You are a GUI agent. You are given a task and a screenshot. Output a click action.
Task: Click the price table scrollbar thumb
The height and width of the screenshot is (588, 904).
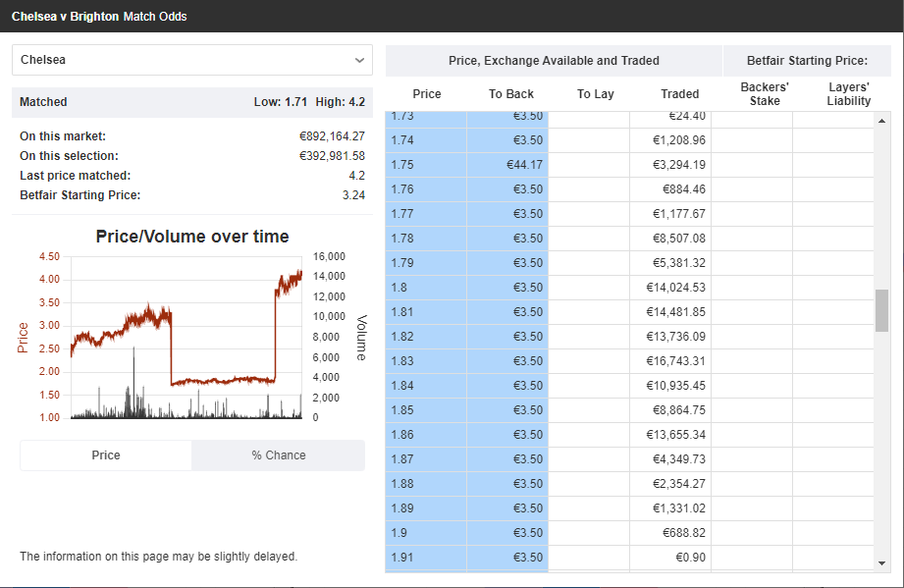[x=881, y=311]
